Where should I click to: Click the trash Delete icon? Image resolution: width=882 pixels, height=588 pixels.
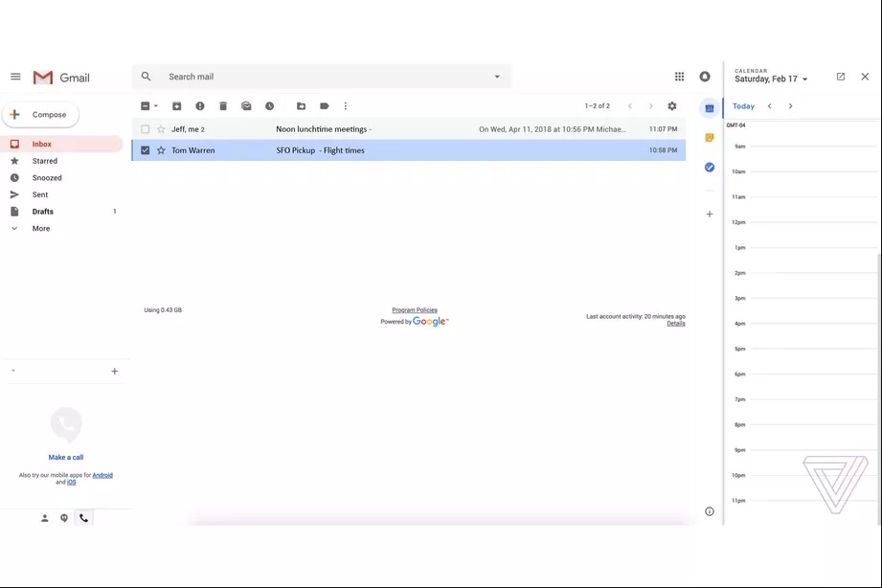223,106
